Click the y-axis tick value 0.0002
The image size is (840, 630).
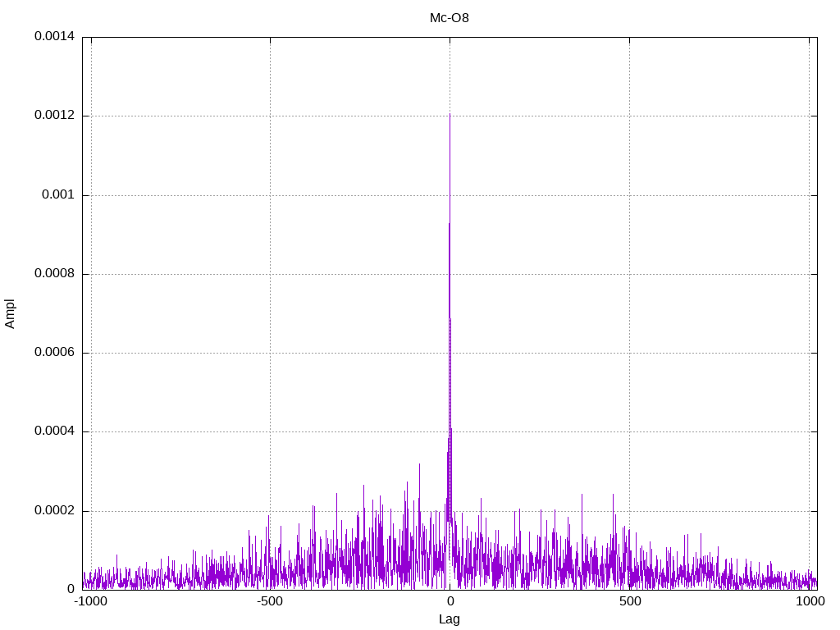coord(55,510)
